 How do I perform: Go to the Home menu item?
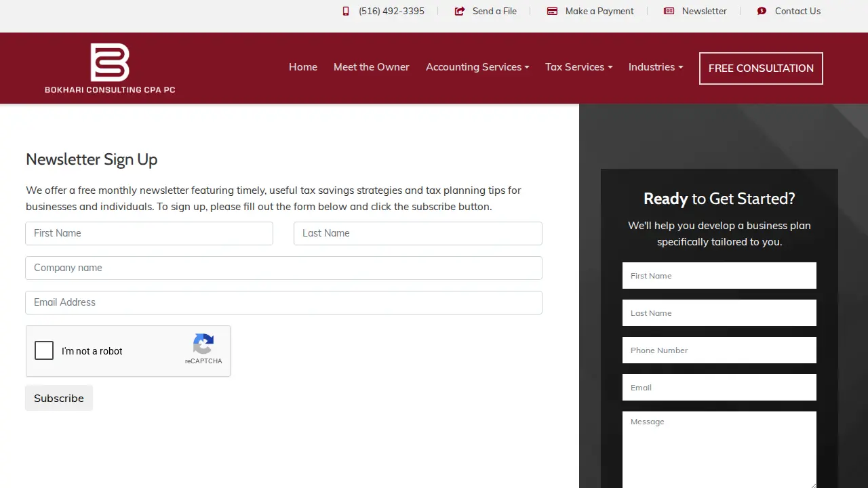[303, 67]
